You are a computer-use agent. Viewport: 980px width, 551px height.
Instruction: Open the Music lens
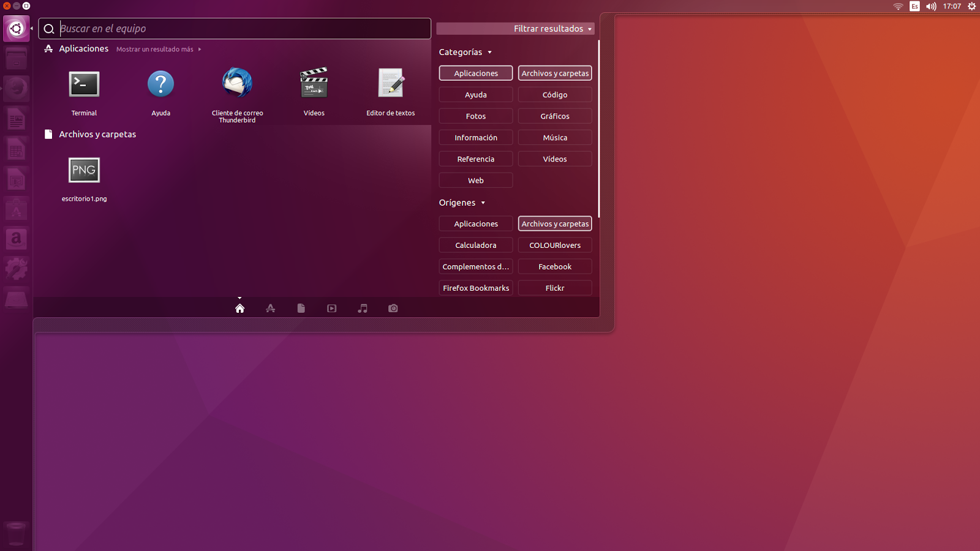point(362,308)
